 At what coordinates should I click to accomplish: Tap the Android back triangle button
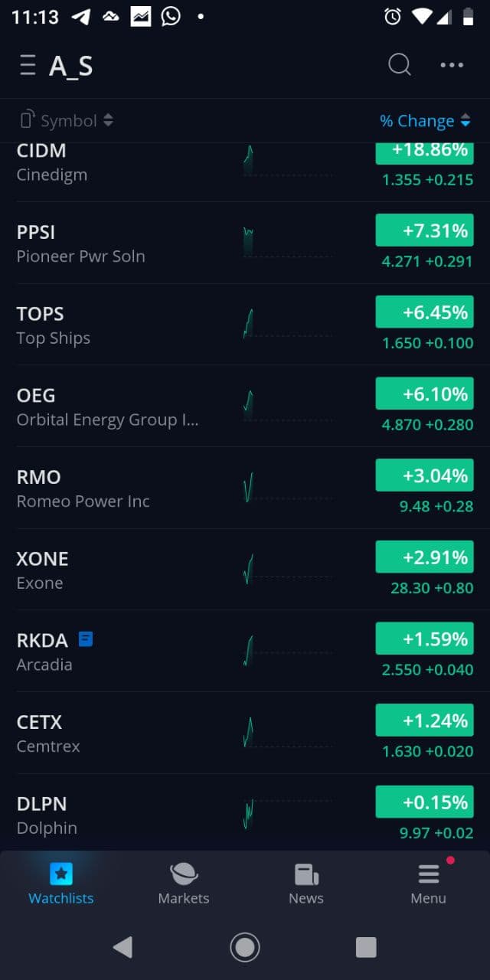point(122,947)
